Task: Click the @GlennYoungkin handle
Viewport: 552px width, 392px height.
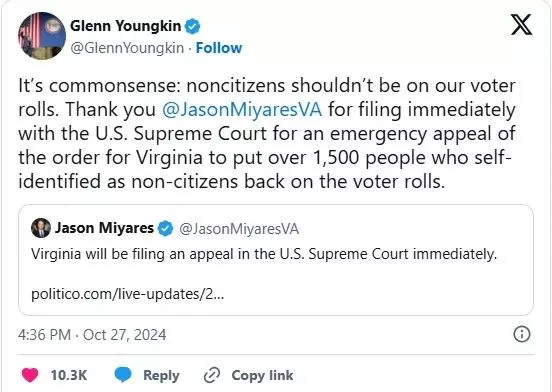Action: pos(127,48)
